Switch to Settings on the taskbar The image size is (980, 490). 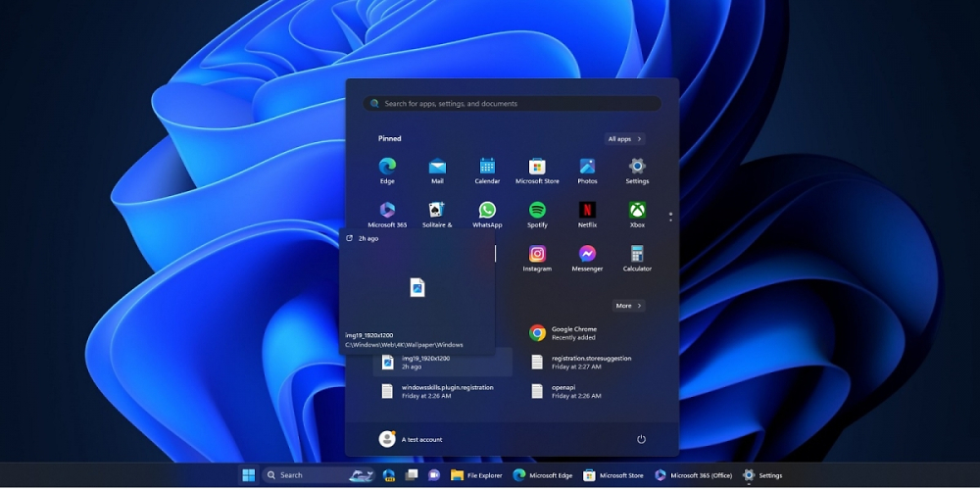[x=762, y=475]
